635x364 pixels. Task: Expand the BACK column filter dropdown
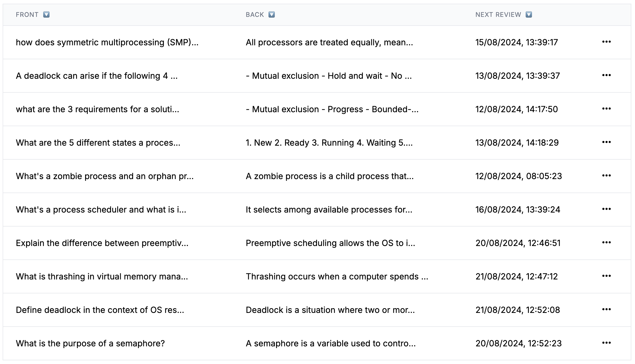point(272,14)
